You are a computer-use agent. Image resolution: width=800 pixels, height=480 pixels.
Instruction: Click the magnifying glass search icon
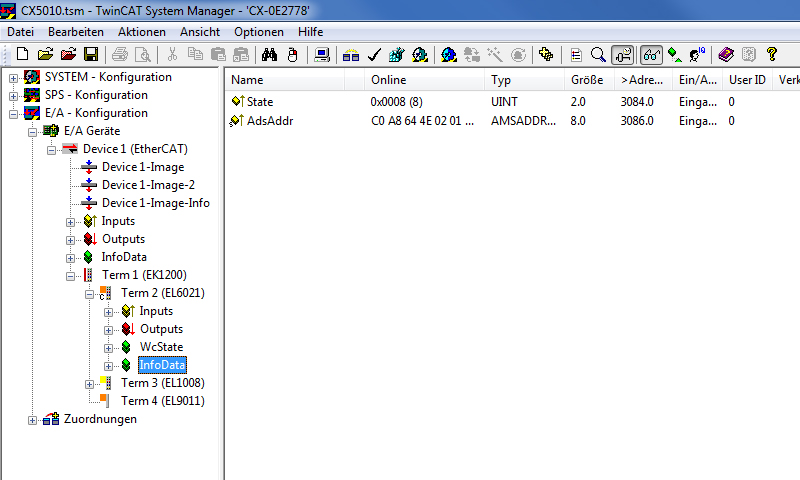click(598, 54)
